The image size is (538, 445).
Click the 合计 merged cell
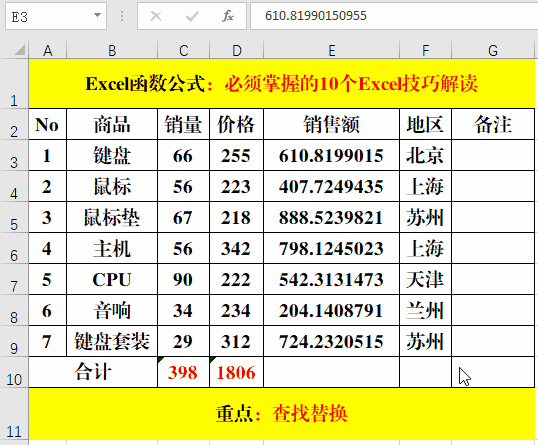click(93, 372)
